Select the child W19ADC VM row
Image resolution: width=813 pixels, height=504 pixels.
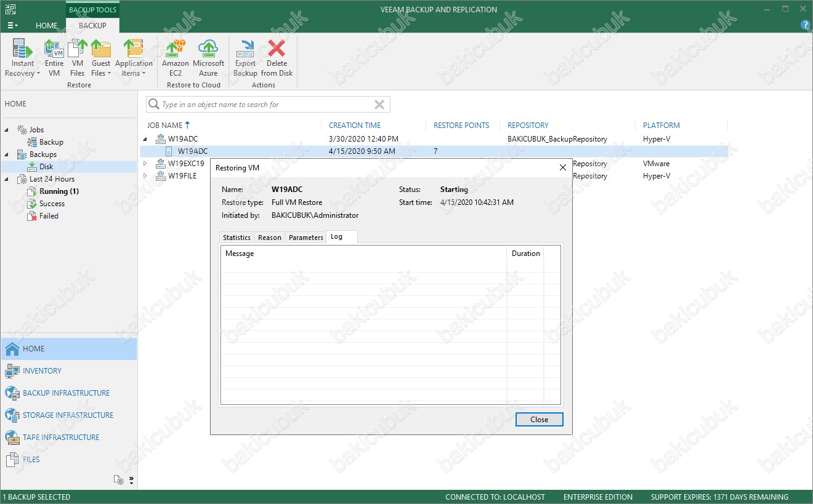click(x=434, y=151)
